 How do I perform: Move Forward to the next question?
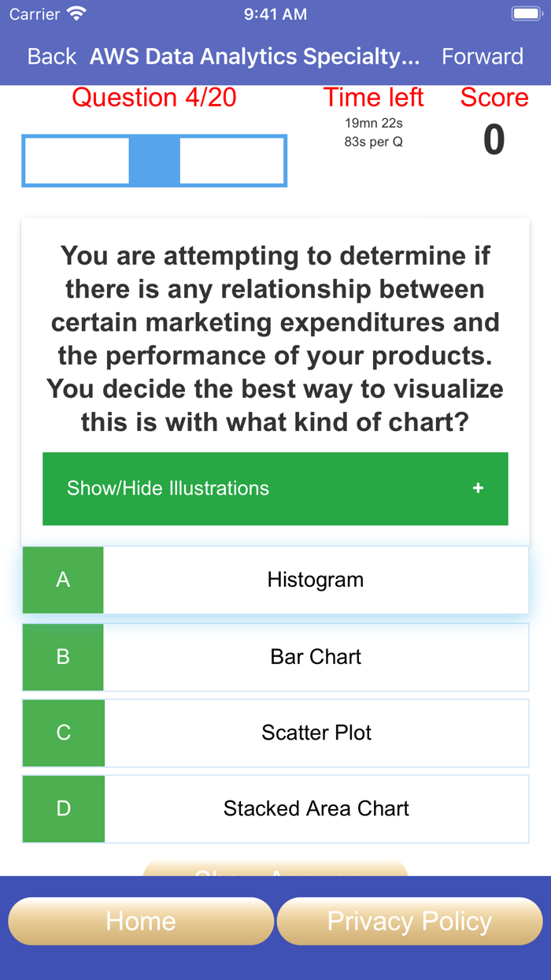[x=483, y=56]
